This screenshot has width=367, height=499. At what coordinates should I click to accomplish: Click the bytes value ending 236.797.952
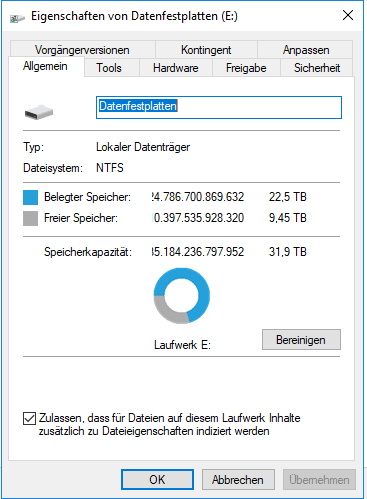[198, 252]
